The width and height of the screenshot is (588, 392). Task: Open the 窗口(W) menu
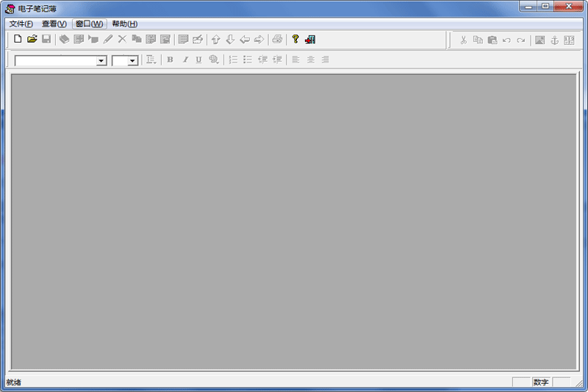click(89, 24)
